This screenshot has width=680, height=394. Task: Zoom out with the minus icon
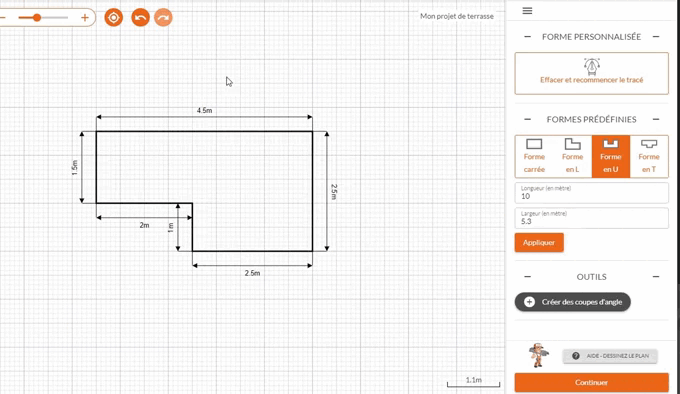2,18
